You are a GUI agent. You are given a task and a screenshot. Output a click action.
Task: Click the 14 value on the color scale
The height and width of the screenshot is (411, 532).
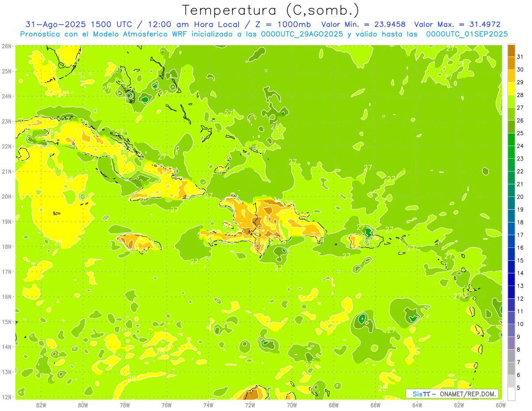pyautogui.click(x=520, y=273)
